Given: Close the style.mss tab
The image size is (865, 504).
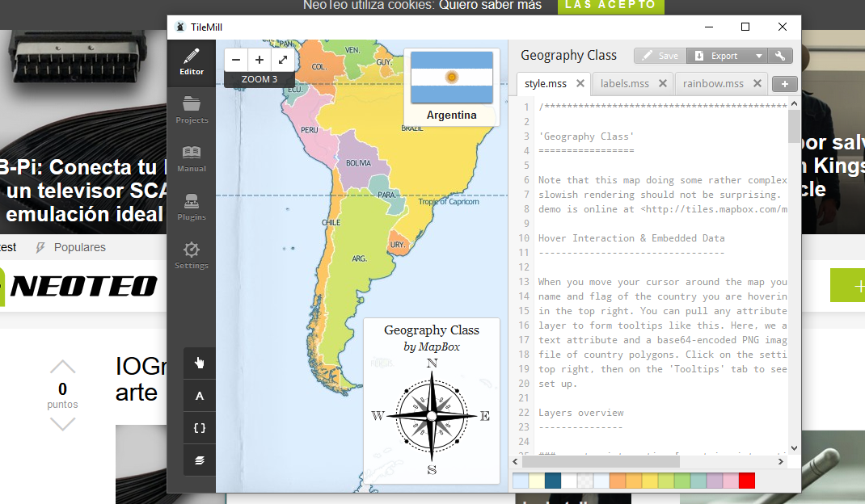Looking at the screenshot, I should point(580,83).
